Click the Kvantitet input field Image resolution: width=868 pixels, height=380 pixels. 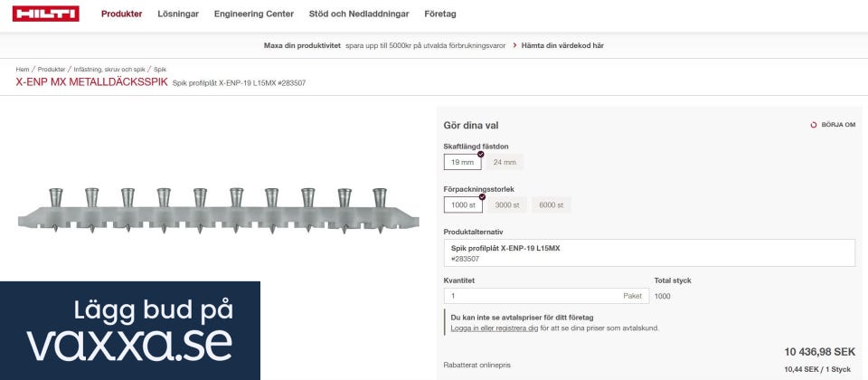[x=546, y=296]
